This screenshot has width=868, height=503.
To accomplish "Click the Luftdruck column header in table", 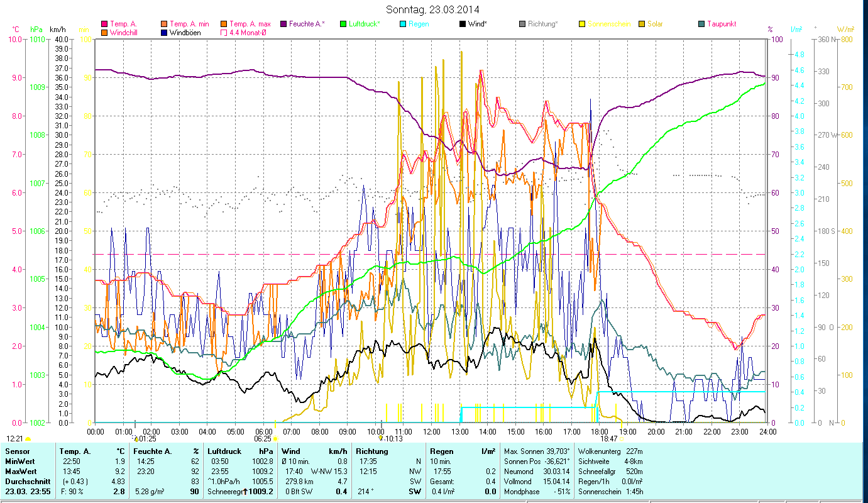I will [224, 451].
